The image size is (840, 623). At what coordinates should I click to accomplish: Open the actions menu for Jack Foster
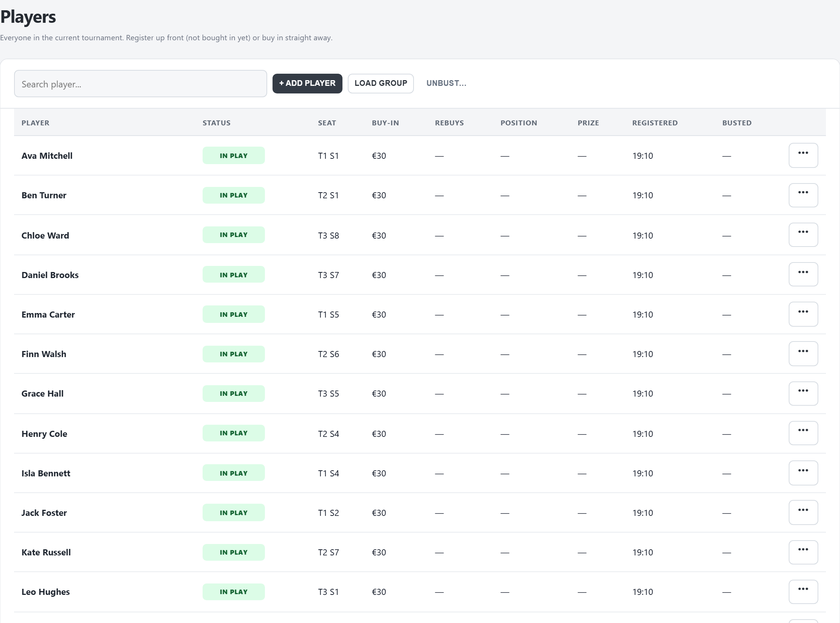pyautogui.click(x=803, y=512)
